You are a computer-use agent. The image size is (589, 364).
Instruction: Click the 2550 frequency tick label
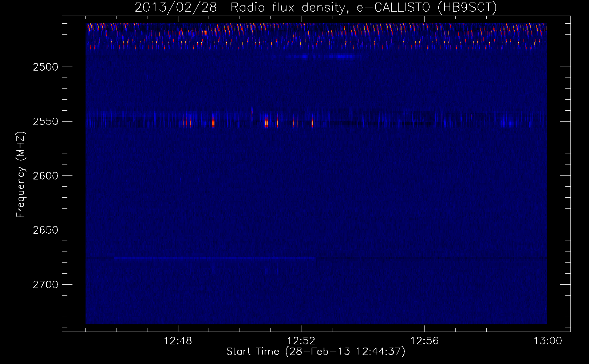46,122
